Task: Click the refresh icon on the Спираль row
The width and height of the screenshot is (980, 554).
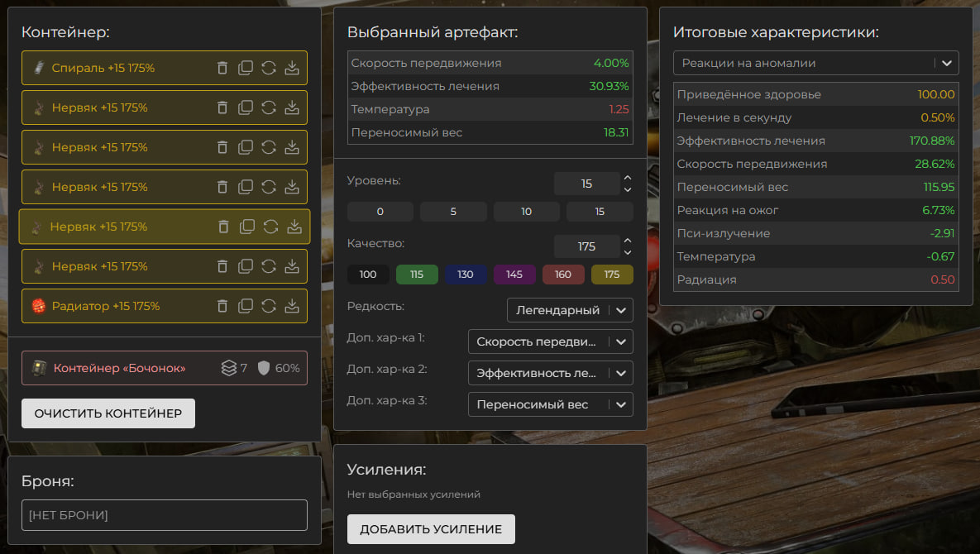Action: click(269, 68)
